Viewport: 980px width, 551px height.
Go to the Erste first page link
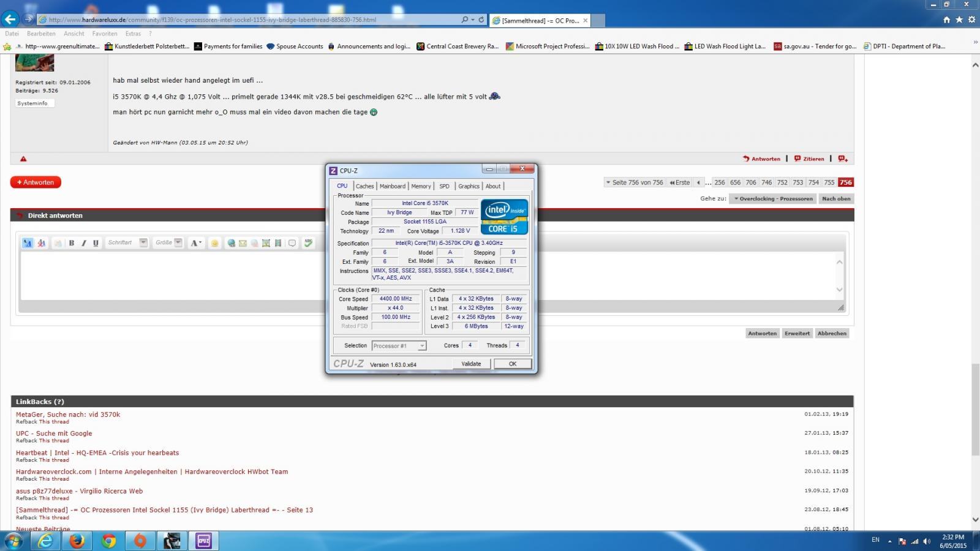tap(680, 182)
